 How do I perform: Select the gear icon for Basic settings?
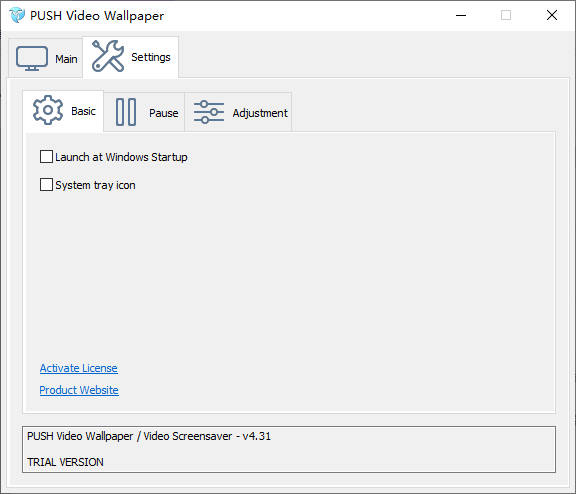pyautogui.click(x=48, y=110)
